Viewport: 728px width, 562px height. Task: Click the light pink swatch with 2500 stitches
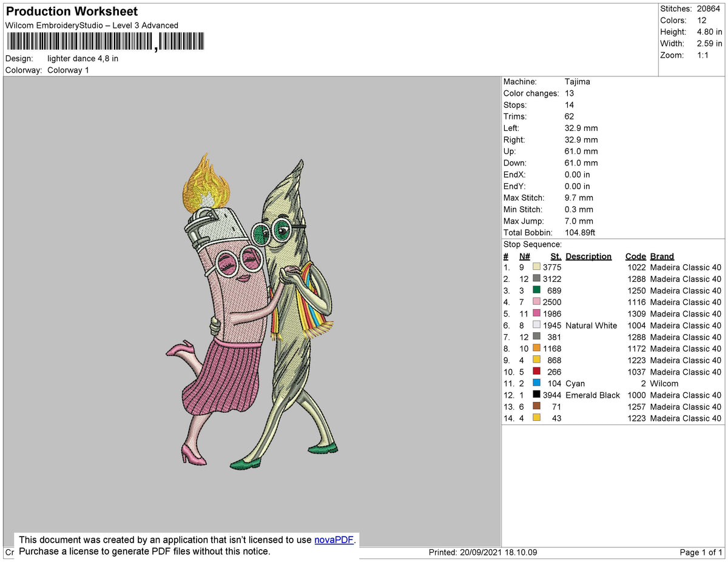point(536,302)
